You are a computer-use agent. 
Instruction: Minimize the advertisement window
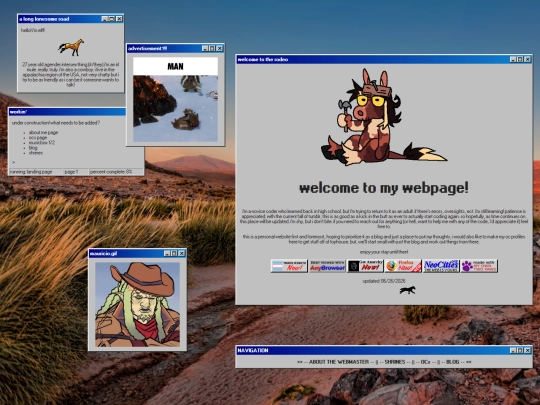[205, 49]
